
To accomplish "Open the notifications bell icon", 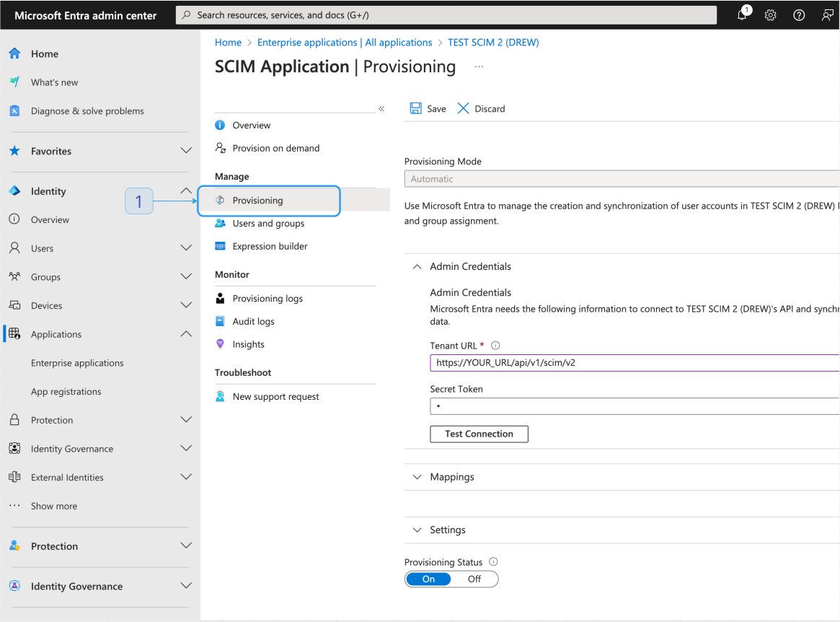I will (742, 15).
